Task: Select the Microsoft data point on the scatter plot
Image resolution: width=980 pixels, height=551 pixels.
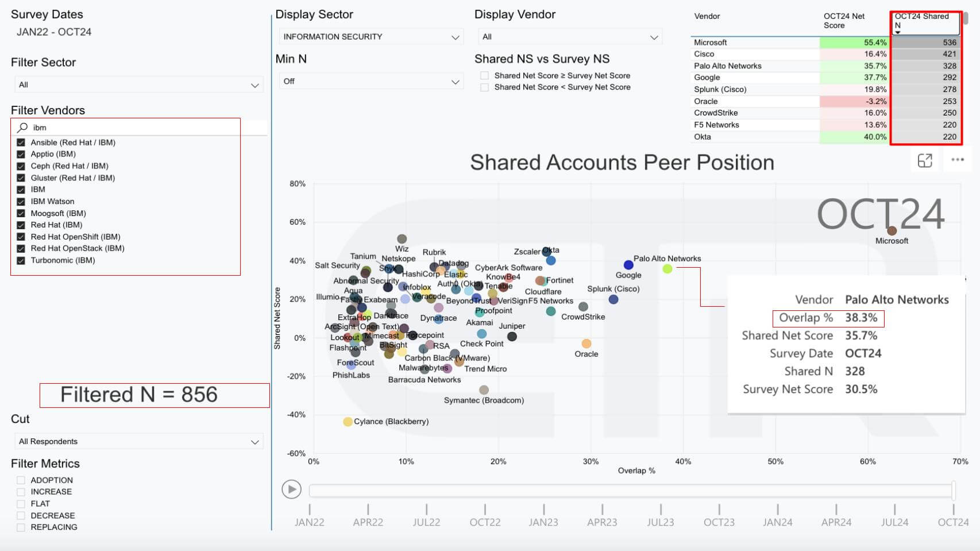Action: point(892,230)
